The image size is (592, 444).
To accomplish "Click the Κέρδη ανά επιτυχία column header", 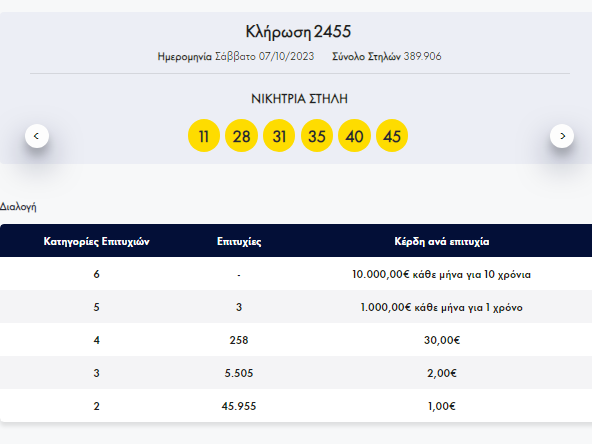I will point(442,241).
